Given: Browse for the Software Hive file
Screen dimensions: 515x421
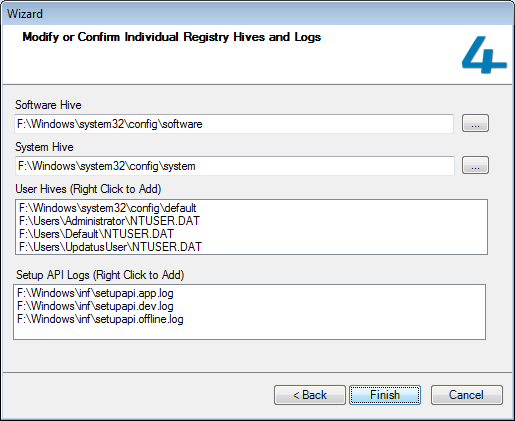Looking at the screenshot, I should pyautogui.click(x=475, y=123).
